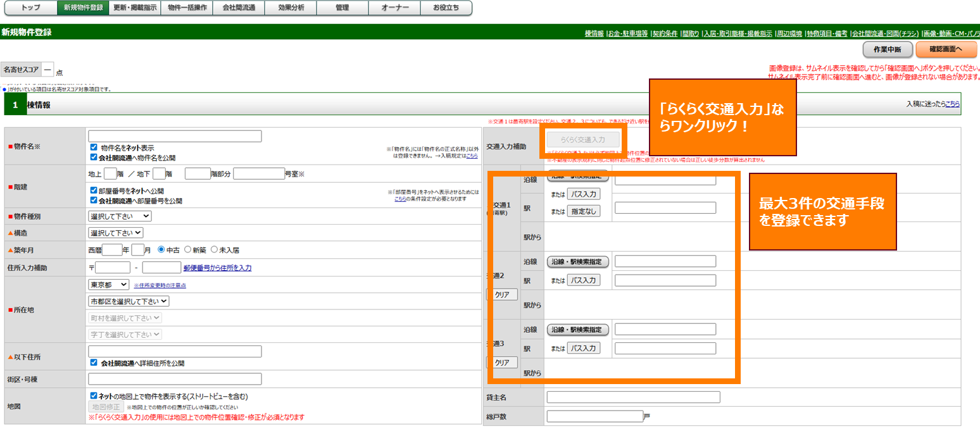
Task: Jump to the 契約条件 section link
Action: tap(665, 34)
